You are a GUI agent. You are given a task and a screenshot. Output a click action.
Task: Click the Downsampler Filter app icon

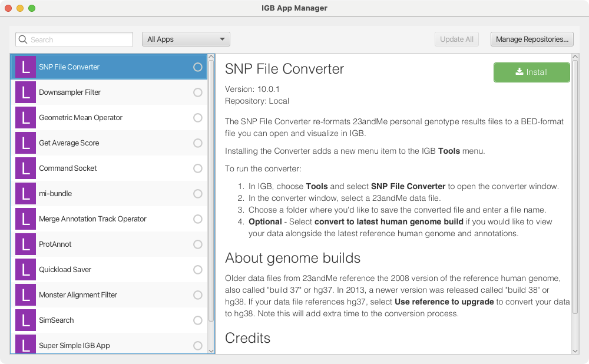pyautogui.click(x=25, y=92)
